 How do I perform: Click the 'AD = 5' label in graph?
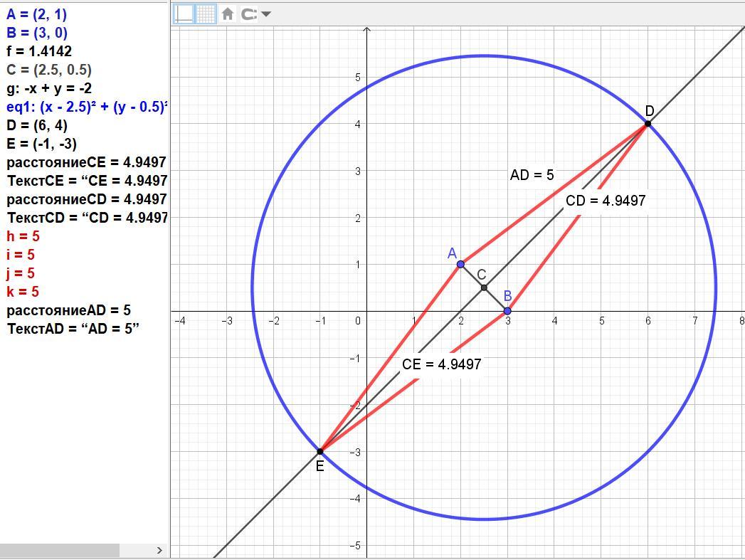tap(532, 175)
